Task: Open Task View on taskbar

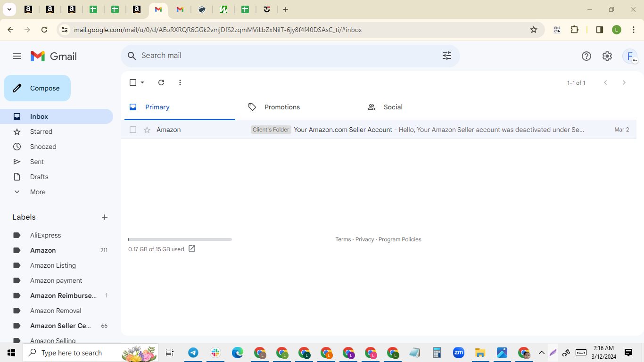Action: [170, 353]
